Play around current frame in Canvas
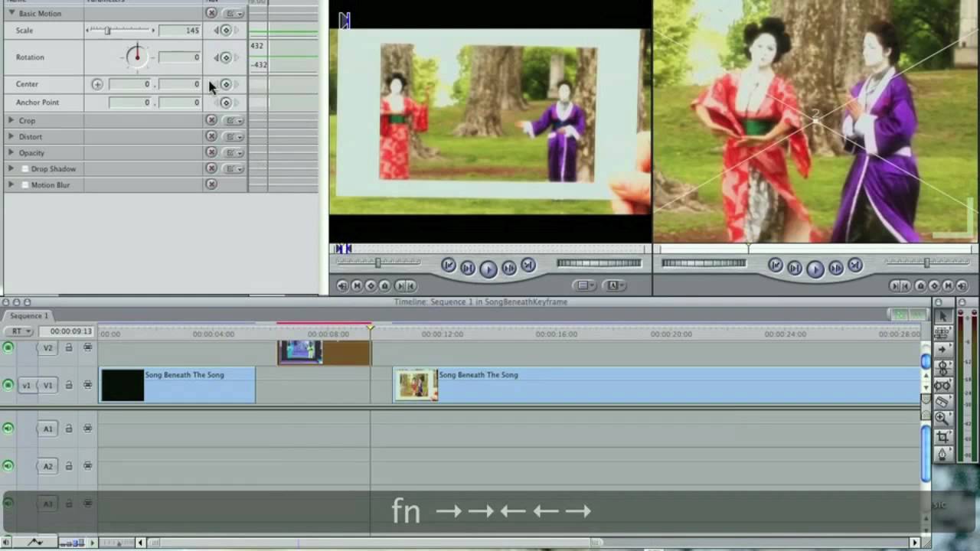The height and width of the screenshot is (551, 980). coord(835,268)
